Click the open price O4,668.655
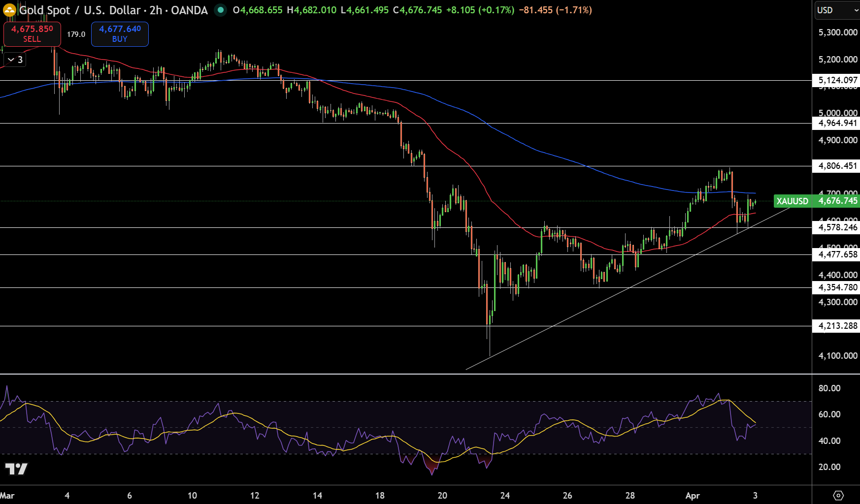Viewport: 860px width, 504px height. pyautogui.click(x=258, y=10)
